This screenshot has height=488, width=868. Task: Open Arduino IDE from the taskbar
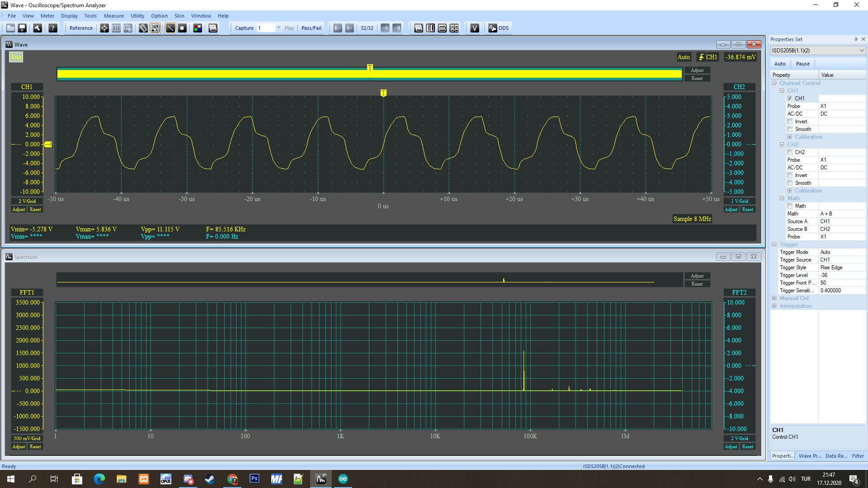[x=343, y=479]
